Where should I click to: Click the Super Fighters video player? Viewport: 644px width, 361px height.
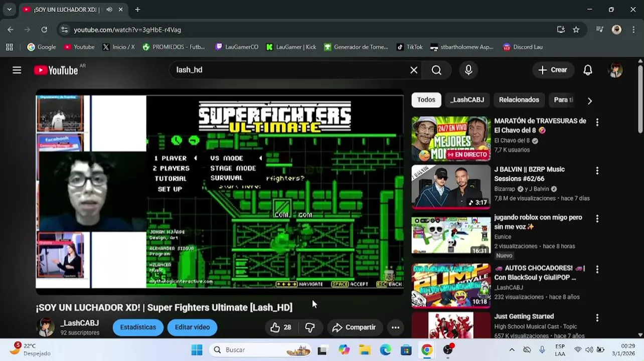point(220,192)
